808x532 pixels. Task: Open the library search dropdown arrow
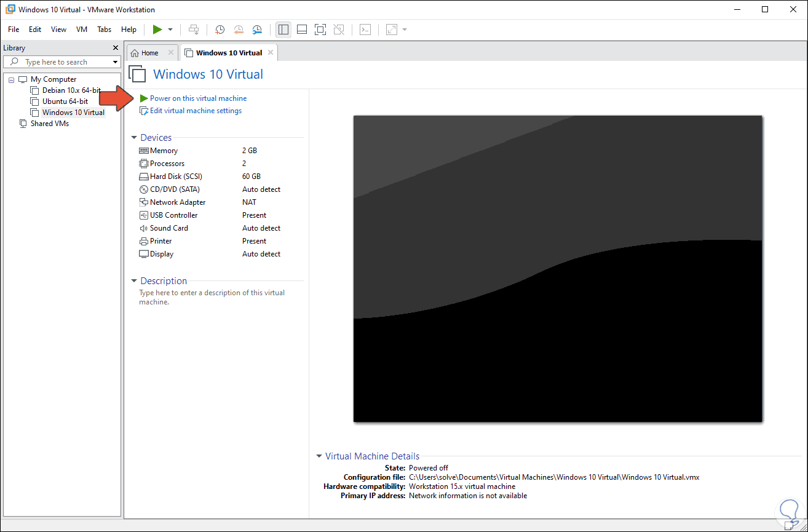(x=115, y=62)
